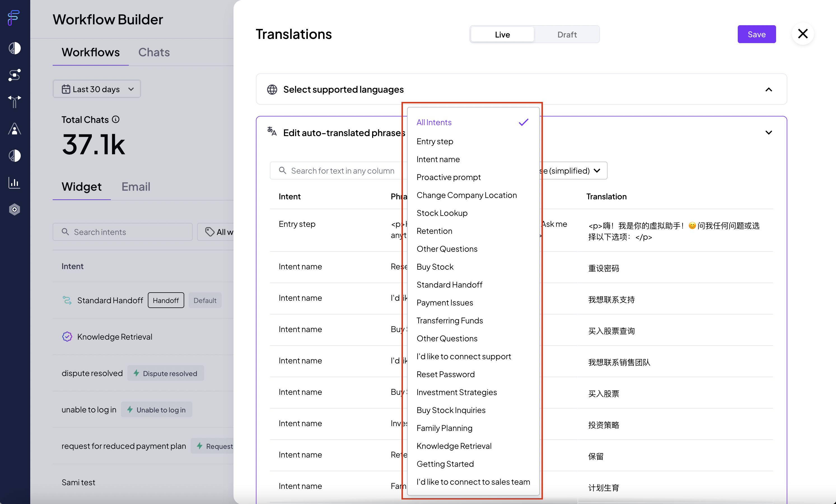Close the Translations panel
The image size is (836, 504).
pos(803,34)
